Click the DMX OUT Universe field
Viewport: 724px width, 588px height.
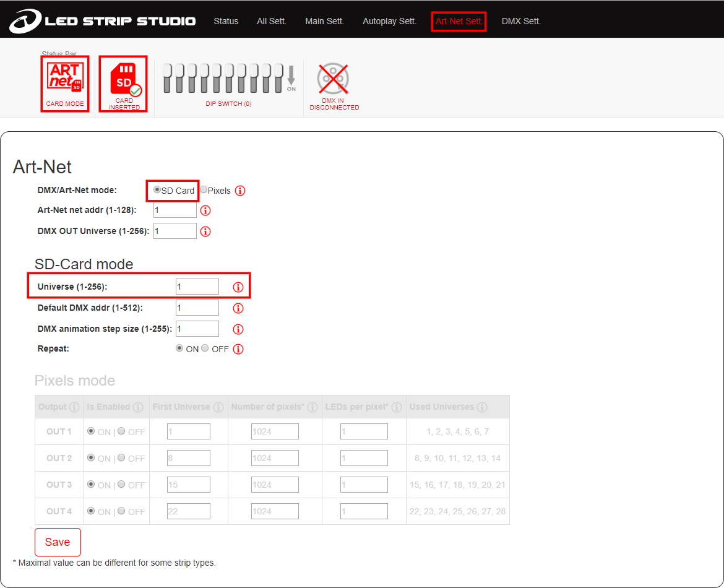tap(175, 231)
